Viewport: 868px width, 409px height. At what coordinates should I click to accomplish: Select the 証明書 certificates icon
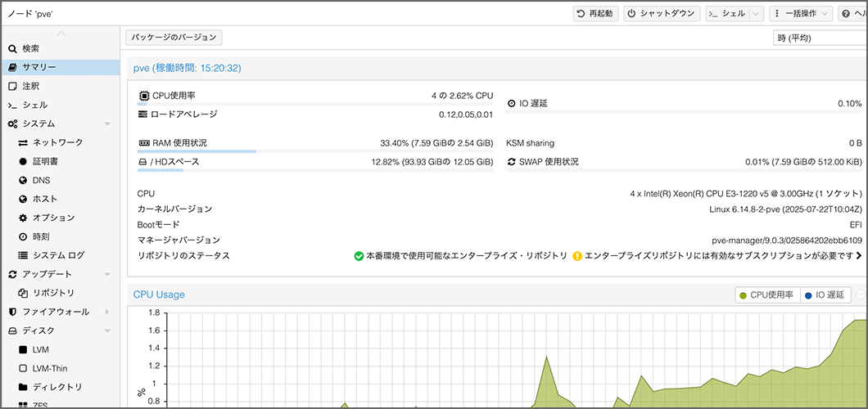[24, 161]
